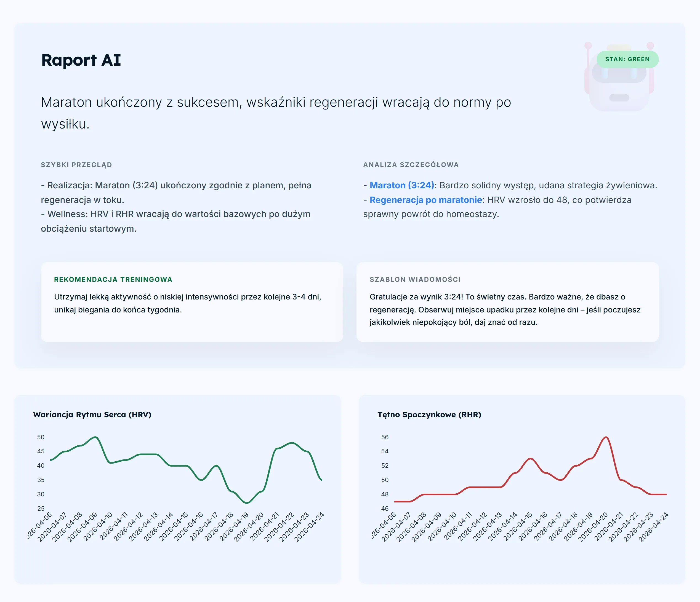Click the 'Wellness: HRV i RHR' overview line
The width and height of the screenshot is (700, 602).
[176, 221]
